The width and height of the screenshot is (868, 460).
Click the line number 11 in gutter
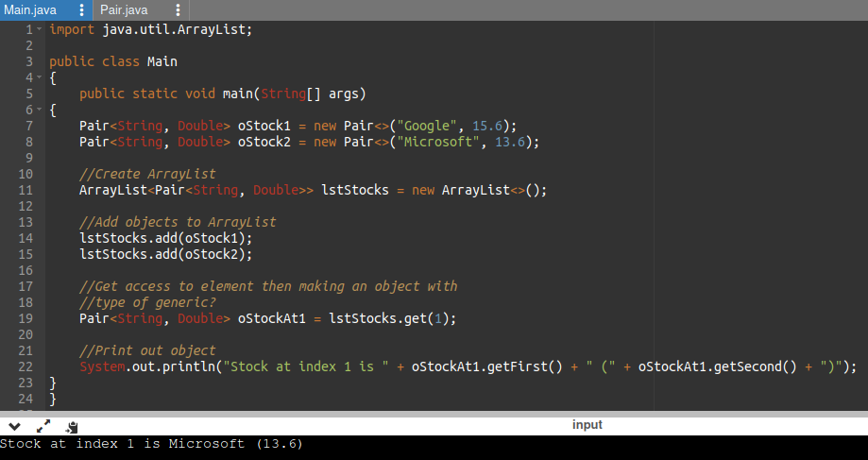[26, 190]
